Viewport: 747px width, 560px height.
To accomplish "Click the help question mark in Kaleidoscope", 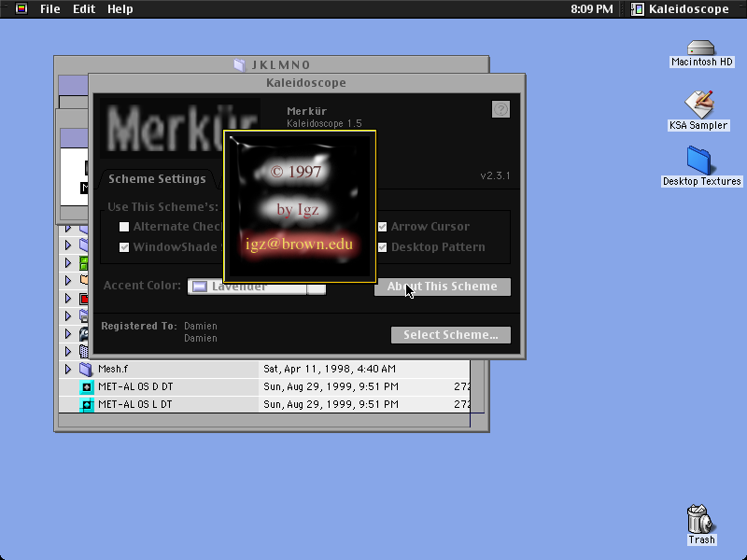I will [x=500, y=109].
